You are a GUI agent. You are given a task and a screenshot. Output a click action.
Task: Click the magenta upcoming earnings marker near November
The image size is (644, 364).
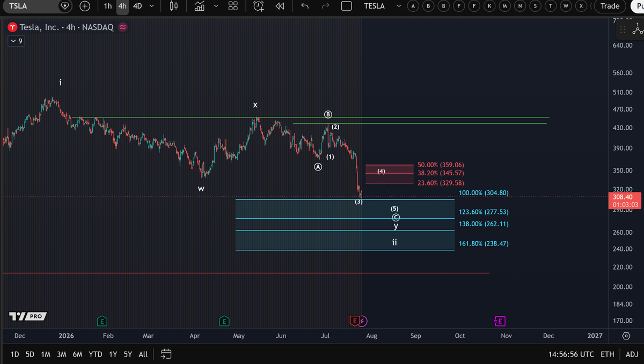click(x=499, y=321)
